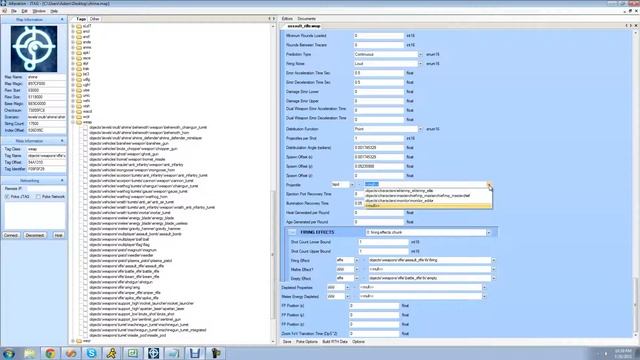Select the Editors tab

tap(287, 19)
